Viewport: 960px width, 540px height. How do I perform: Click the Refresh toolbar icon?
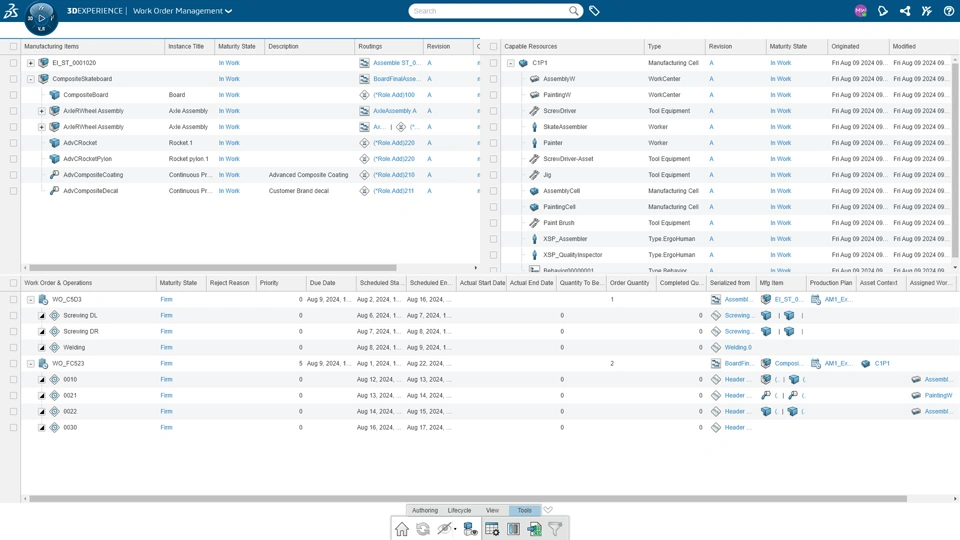[x=423, y=529]
